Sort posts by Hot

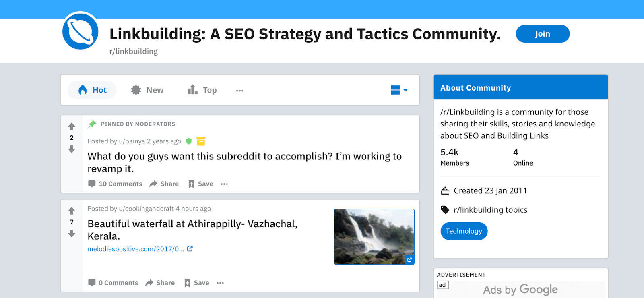point(92,90)
